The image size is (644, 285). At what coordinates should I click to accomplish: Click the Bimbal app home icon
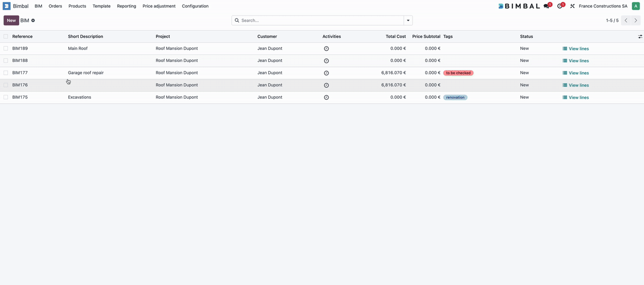point(7,6)
